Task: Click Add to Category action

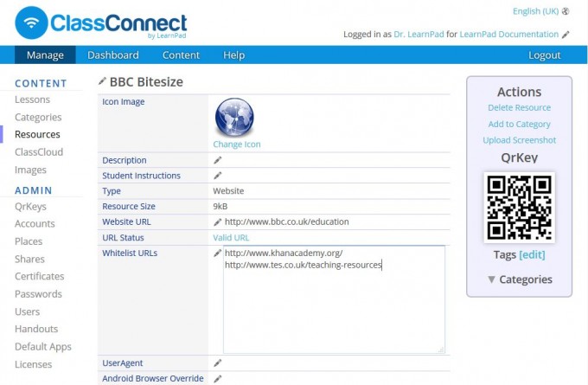Action: point(519,124)
